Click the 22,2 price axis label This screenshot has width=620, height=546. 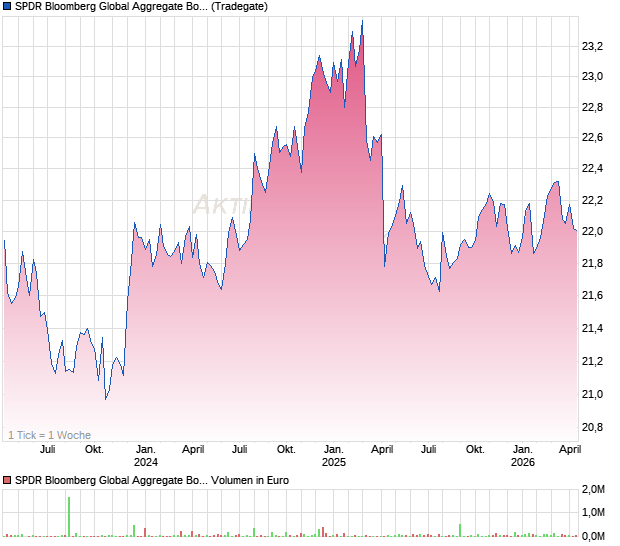pyautogui.click(x=592, y=200)
